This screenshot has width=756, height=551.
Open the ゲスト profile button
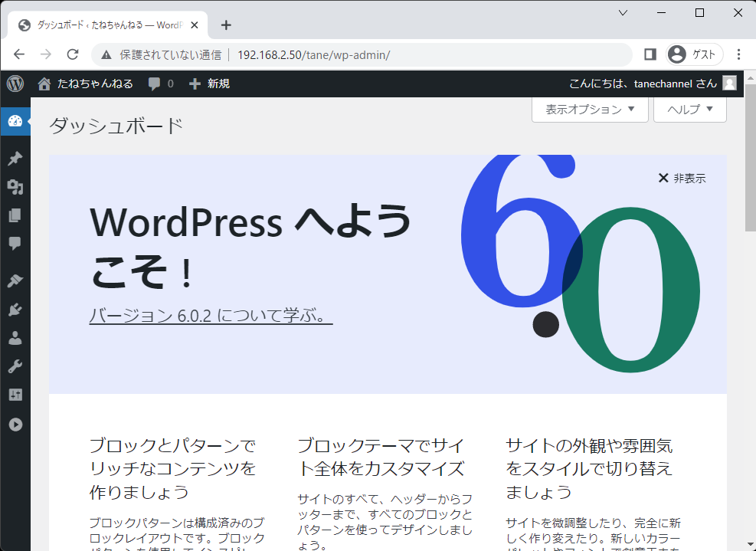click(x=694, y=54)
